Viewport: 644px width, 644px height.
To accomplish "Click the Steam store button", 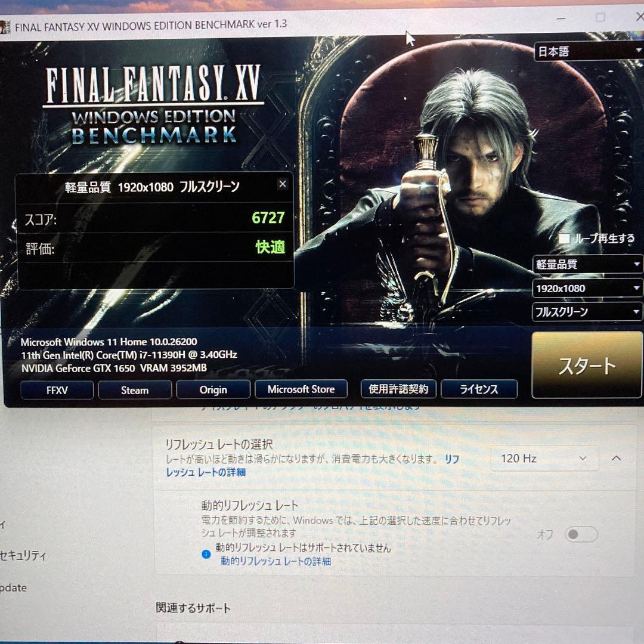I will click(135, 390).
